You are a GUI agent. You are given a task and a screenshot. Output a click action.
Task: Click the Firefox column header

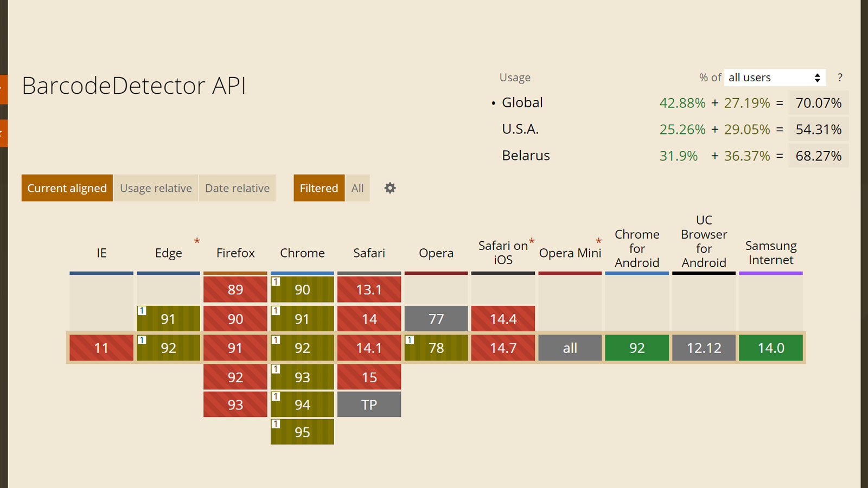(x=235, y=253)
